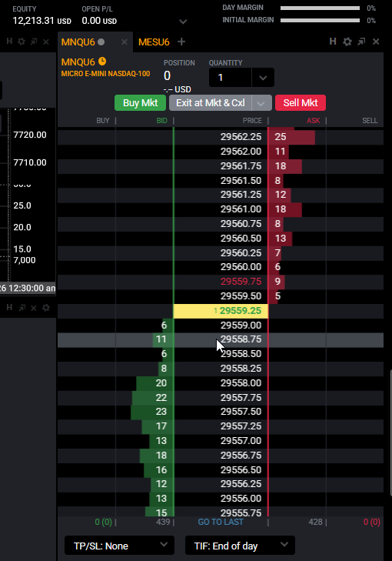
Task: Open left chart panel settings gear at top
Action: (x=22, y=42)
